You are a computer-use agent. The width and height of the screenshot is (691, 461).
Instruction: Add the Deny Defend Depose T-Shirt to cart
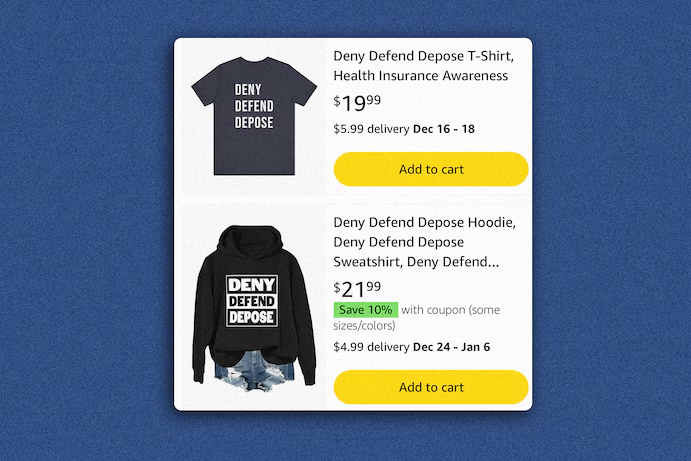[x=431, y=169]
